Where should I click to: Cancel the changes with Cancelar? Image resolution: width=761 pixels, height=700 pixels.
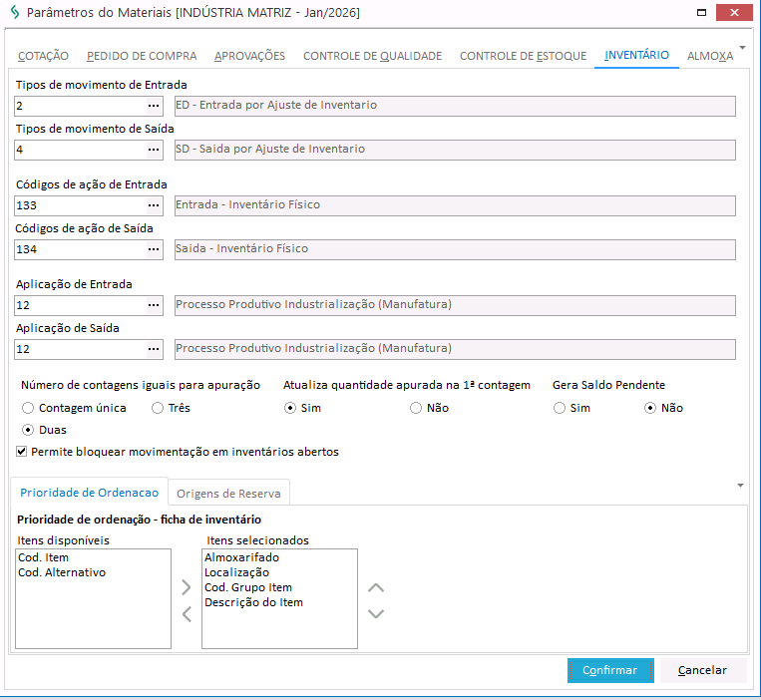pos(702,670)
